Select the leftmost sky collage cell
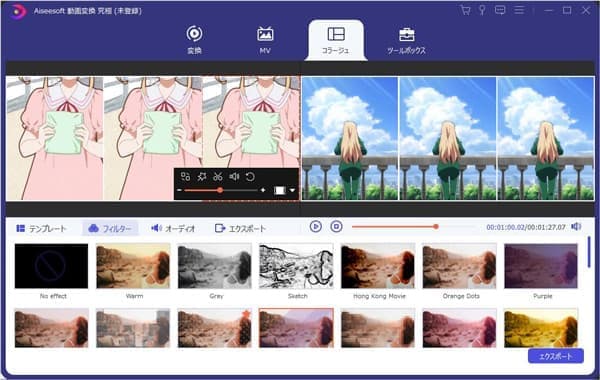The height and width of the screenshot is (380, 600). tap(350, 138)
